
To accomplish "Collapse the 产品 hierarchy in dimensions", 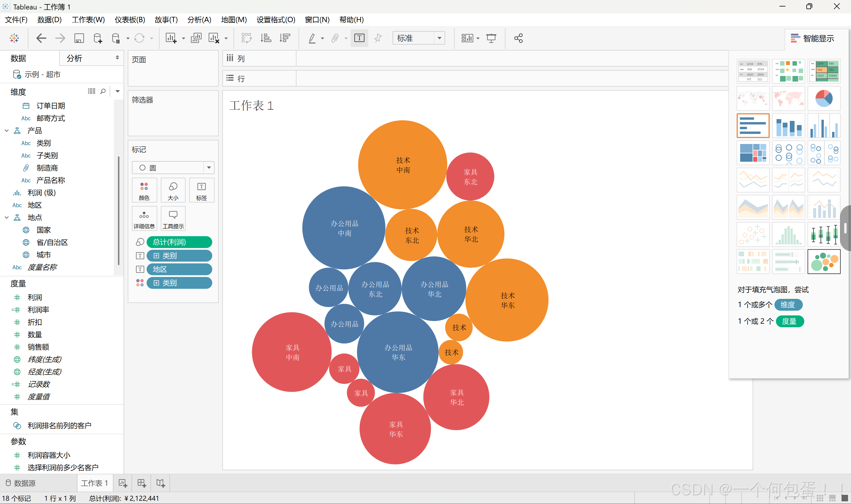I will pos(7,131).
